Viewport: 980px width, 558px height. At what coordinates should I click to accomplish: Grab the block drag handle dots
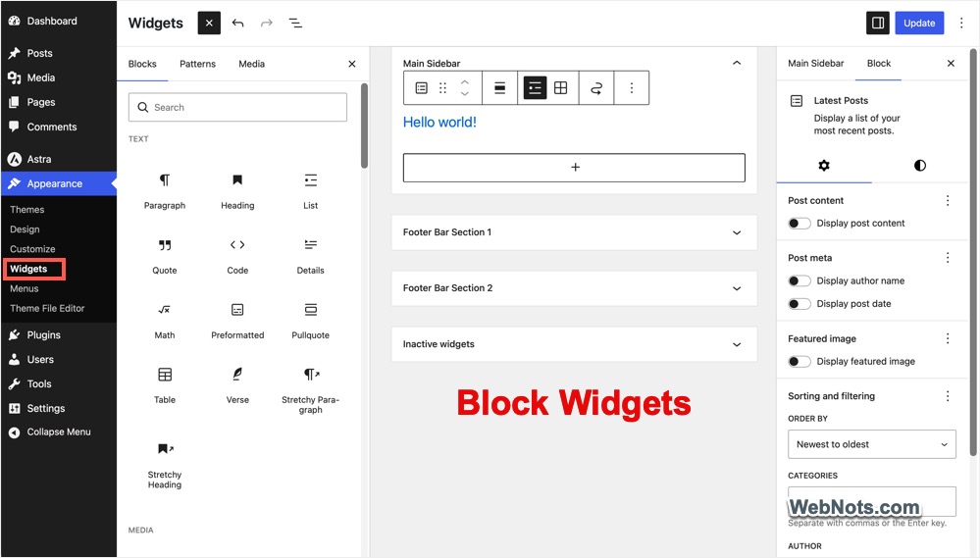point(442,88)
